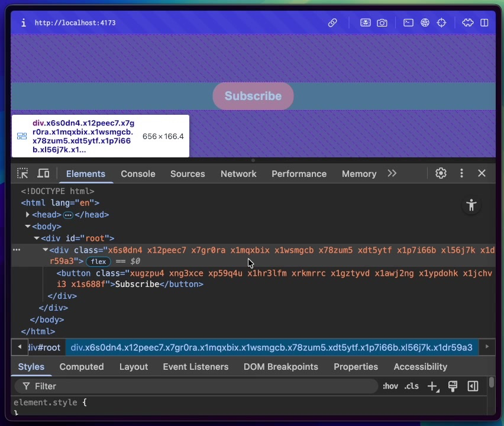Click the crosshair target icon in browser toolbar

[441, 22]
